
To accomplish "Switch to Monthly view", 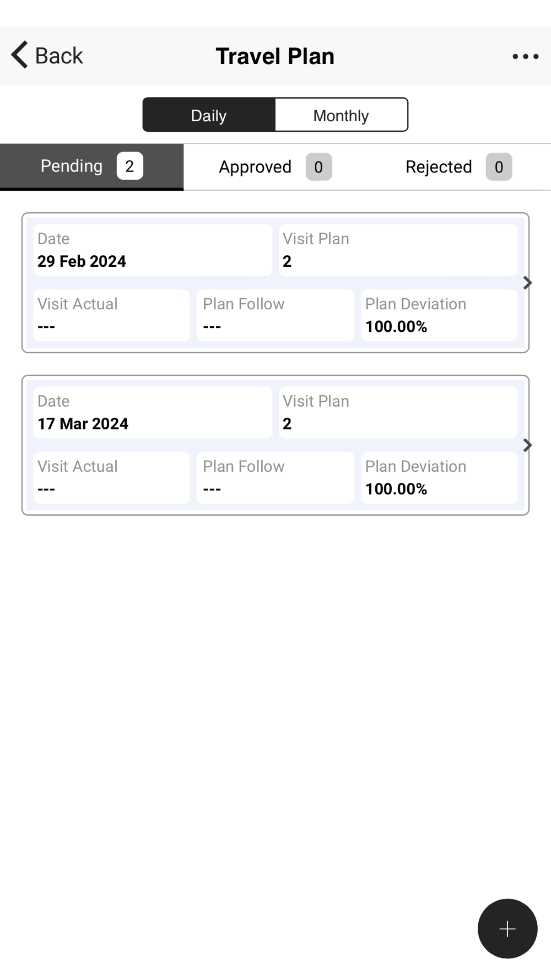I will coord(341,115).
